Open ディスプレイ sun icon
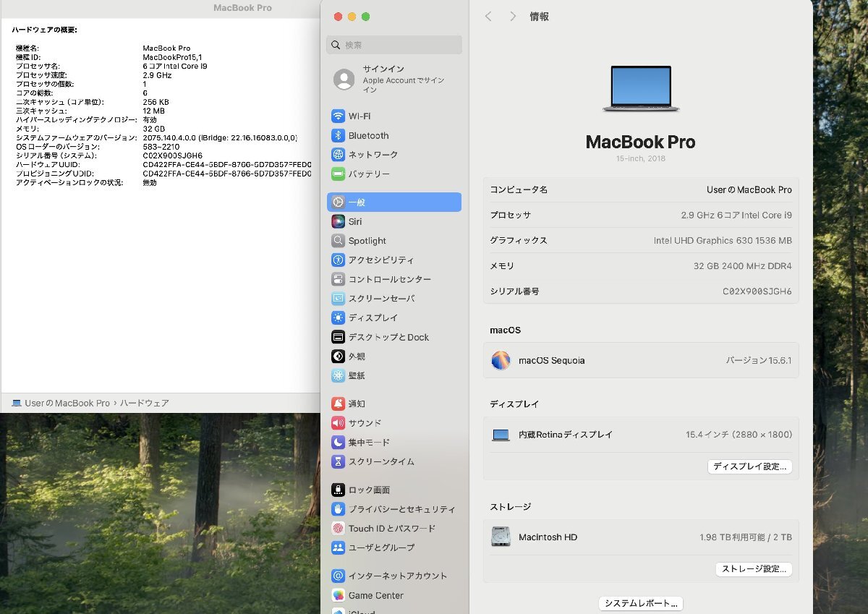Screen dimensions: 868x614 click(338, 317)
